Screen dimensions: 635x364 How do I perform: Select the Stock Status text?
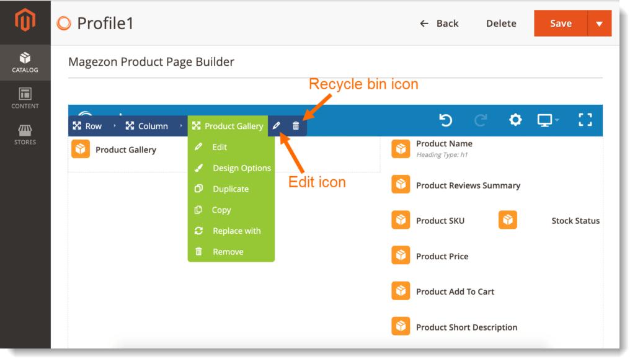click(575, 221)
